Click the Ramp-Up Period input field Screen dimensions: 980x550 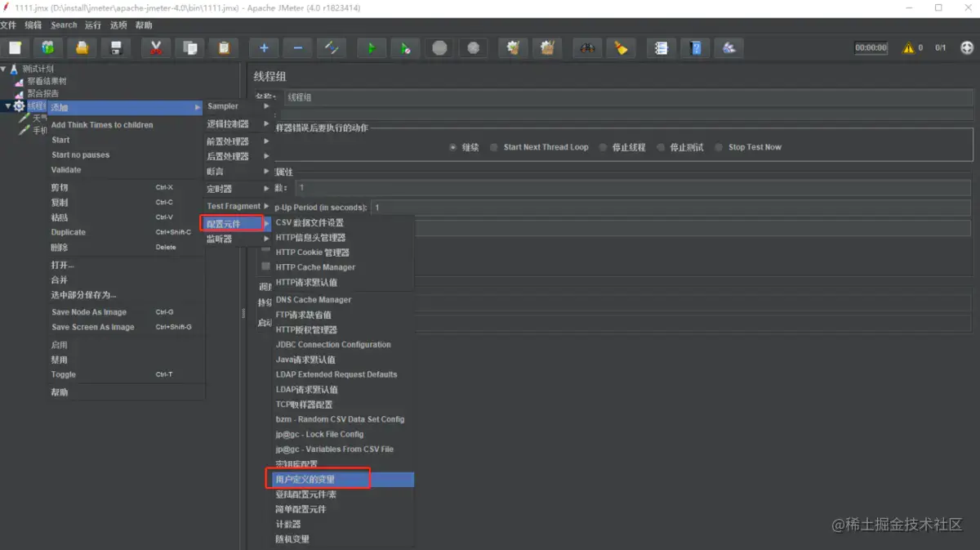coord(671,208)
